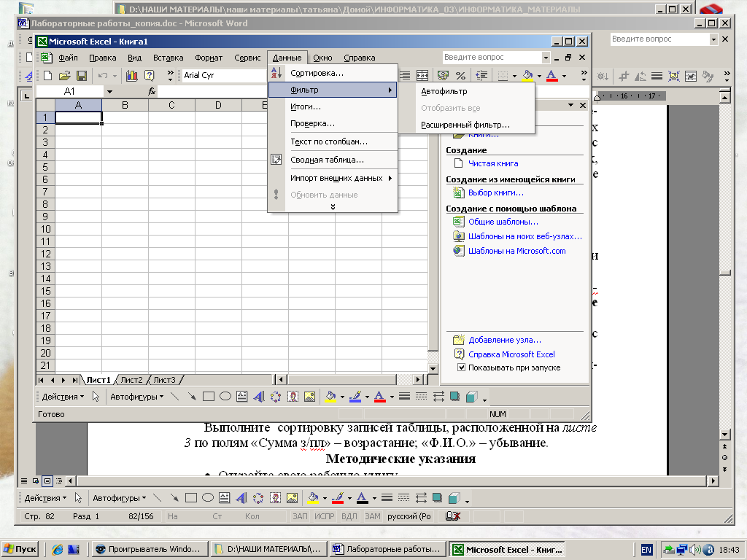Image resolution: width=747 pixels, height=560 pixels.
Task: Open Excel Введите вопрос dropdown arrow
Action: click(x=546, y=57)
